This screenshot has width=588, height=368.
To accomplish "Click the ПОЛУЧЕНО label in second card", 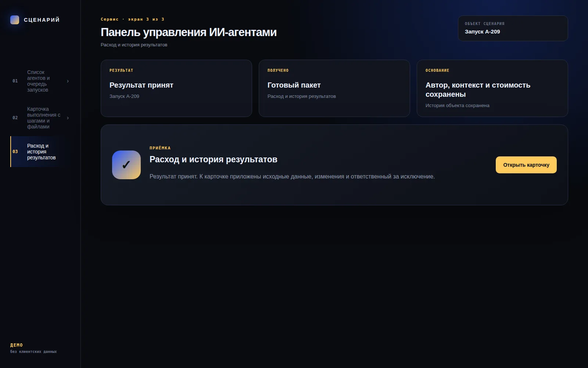I will click(x=278, y=70).
